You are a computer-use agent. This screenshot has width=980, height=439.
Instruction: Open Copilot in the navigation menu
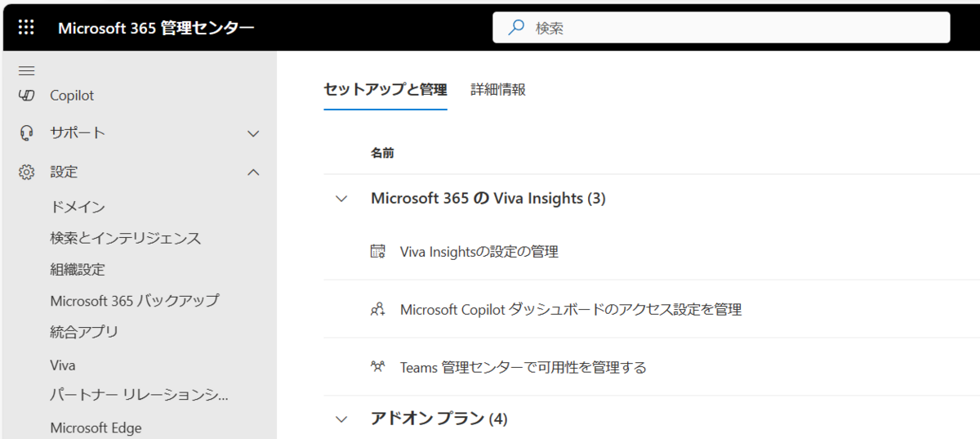(x=72, y=96)
